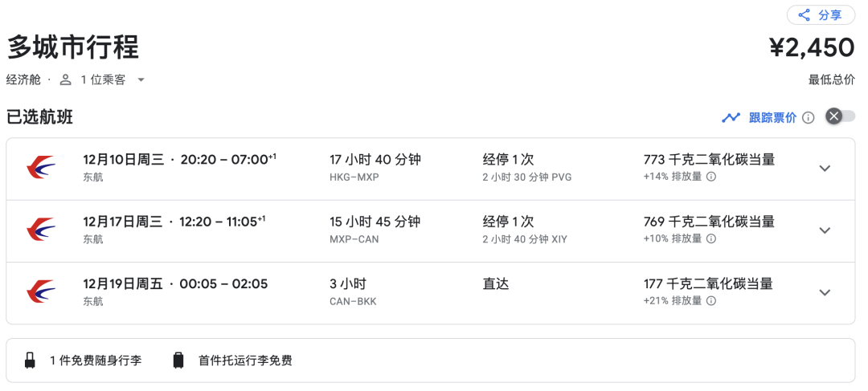Click emissions info icon beside +14% 排放量

[x=710, y=177]
